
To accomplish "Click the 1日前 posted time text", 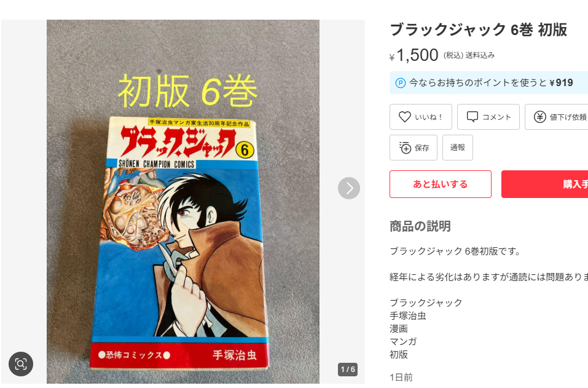I will pos(401,377).
